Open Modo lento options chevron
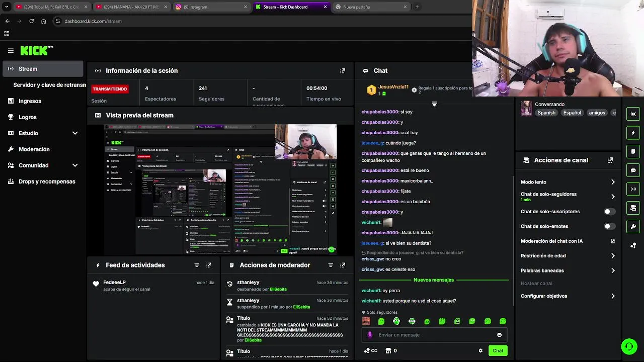644x362 pixels. click(613, 182)
